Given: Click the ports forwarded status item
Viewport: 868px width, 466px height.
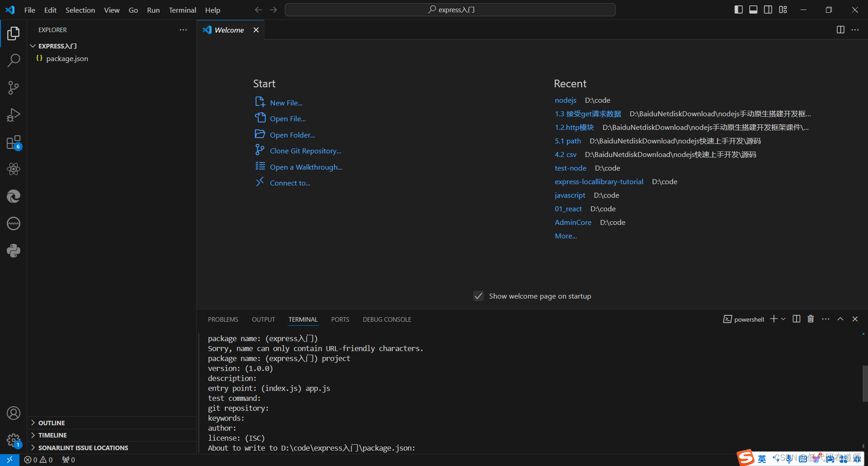Looking at the screenshot, I should [x=69, y=460].
